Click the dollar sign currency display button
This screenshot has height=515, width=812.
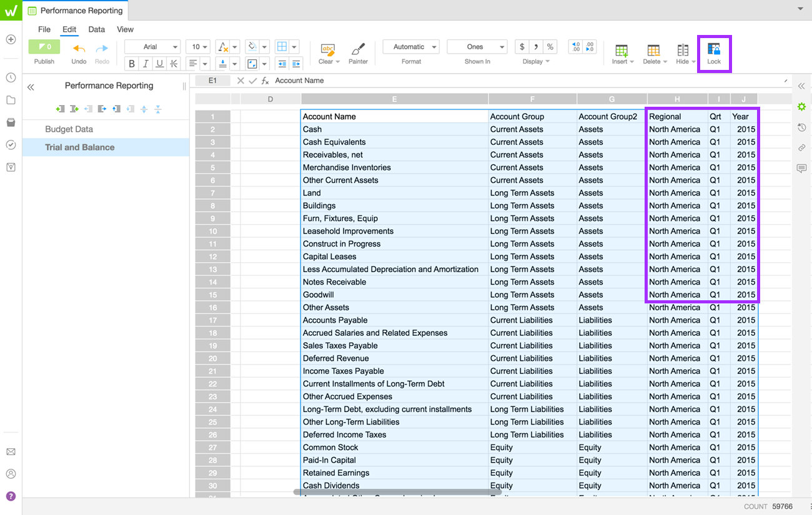[x=522, y=47]
